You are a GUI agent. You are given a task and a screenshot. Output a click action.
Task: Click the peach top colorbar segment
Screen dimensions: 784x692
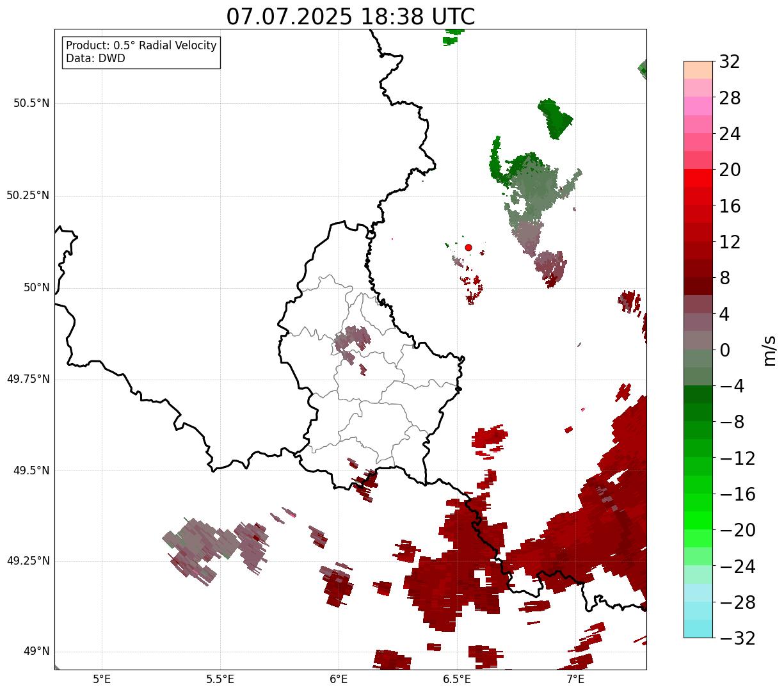[698, 70]
